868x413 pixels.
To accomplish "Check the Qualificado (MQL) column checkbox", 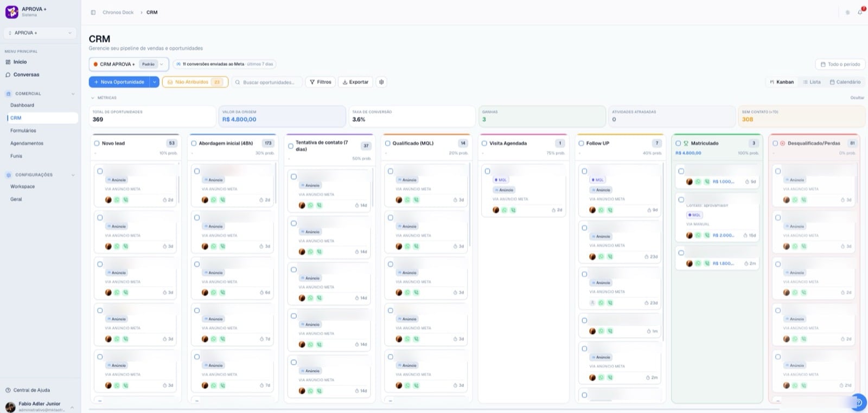I will (387, 144).
